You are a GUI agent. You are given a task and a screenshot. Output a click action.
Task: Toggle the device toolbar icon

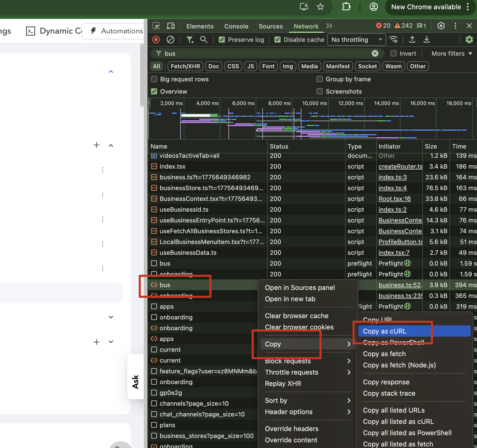pyautogui.click(x=170, y=26)
